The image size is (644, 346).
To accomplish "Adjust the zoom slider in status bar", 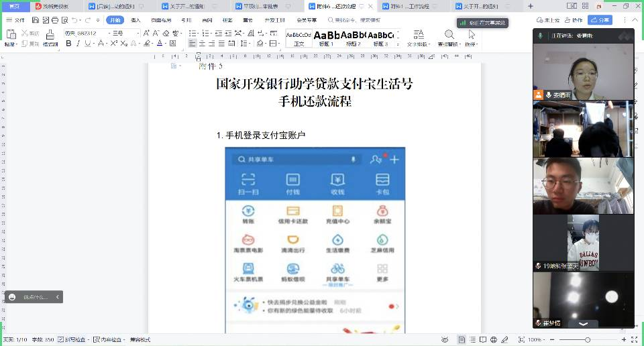I will (x=588, y=340).
